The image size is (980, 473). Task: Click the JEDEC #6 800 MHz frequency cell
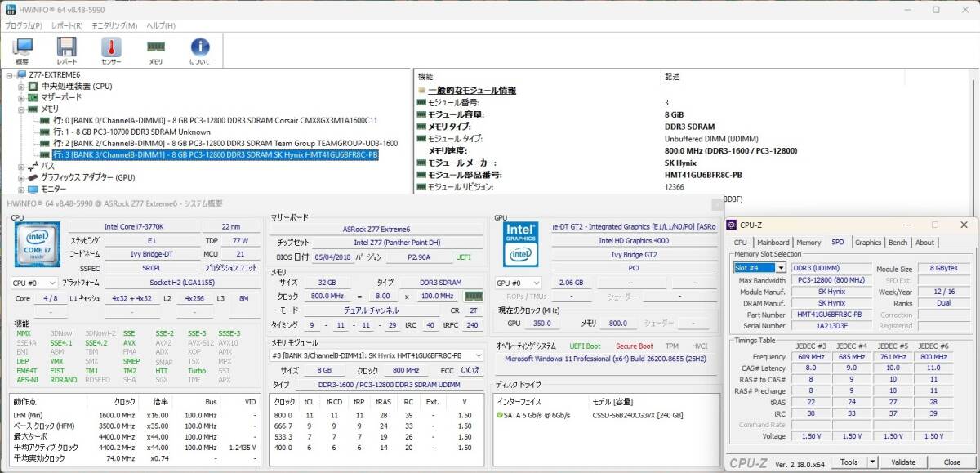coord(933,357)
